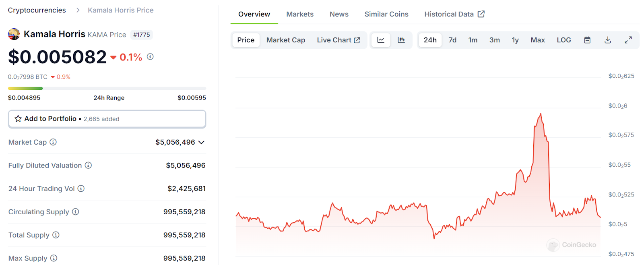Image resolution: width=644 pixels, height=265 pixels.
Task: Show Circulating Supply info icon
Action: (x=75, y=212)
